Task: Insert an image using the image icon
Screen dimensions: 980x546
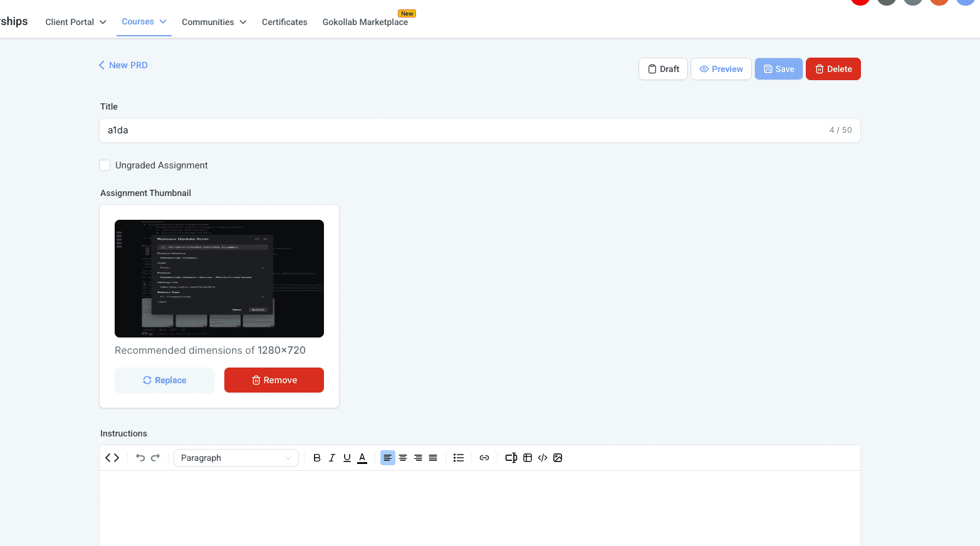Action: pos(558,458)
